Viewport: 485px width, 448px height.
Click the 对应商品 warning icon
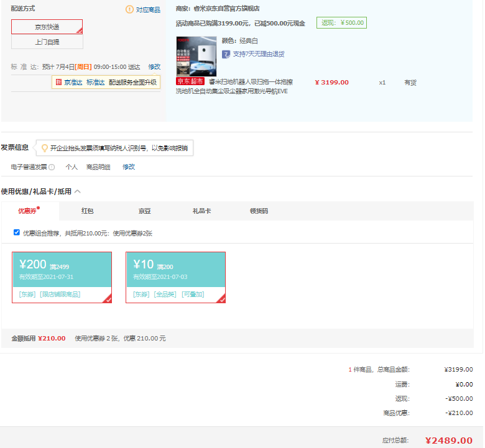(129, 9)
